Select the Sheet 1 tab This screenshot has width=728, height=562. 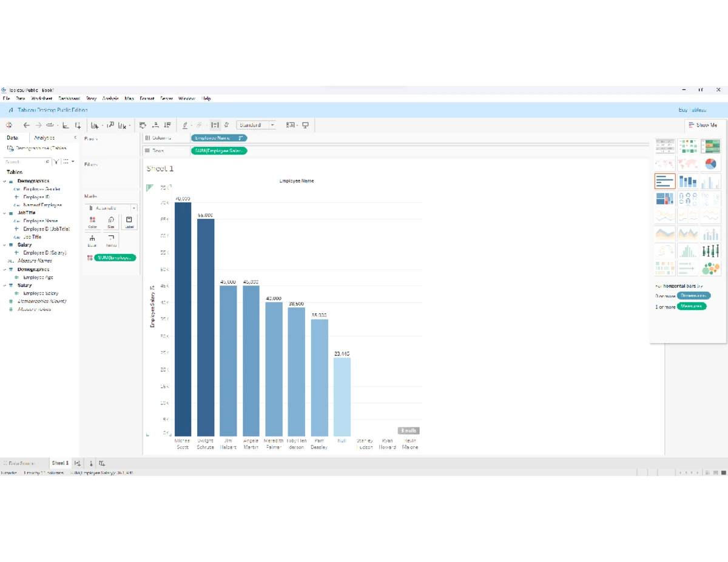[59, 463]
